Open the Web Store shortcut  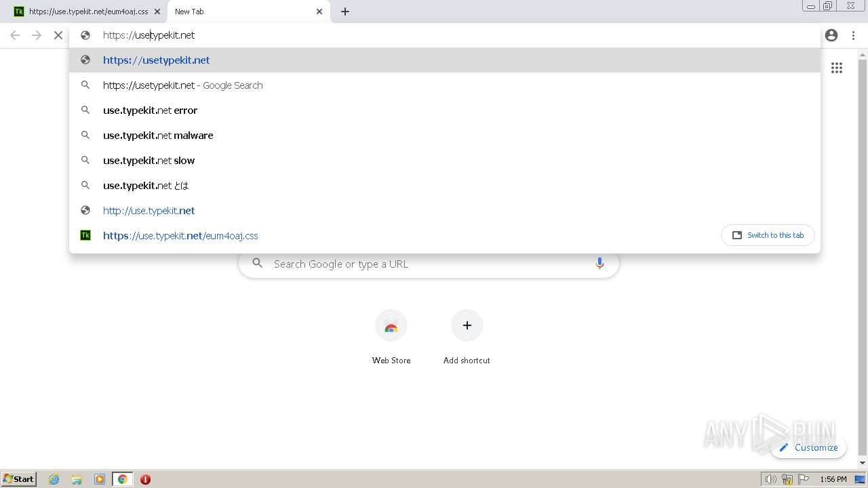(391, 326)
